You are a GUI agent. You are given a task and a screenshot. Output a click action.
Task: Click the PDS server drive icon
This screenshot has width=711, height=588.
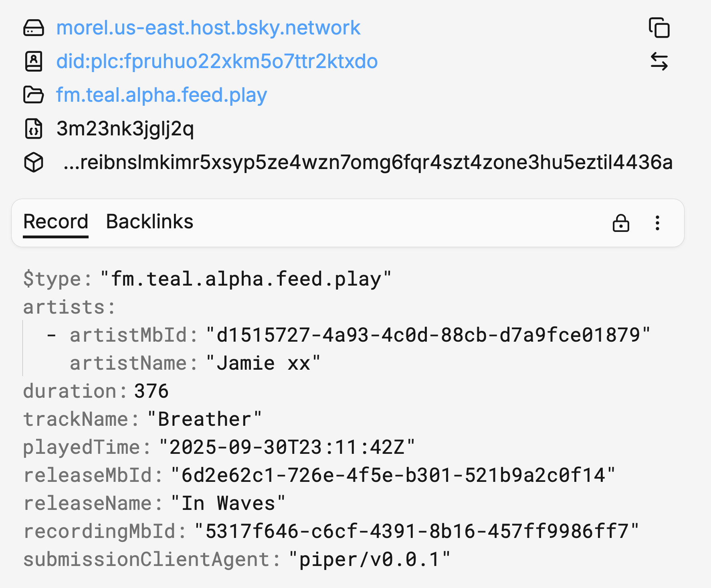pos(34,28)
